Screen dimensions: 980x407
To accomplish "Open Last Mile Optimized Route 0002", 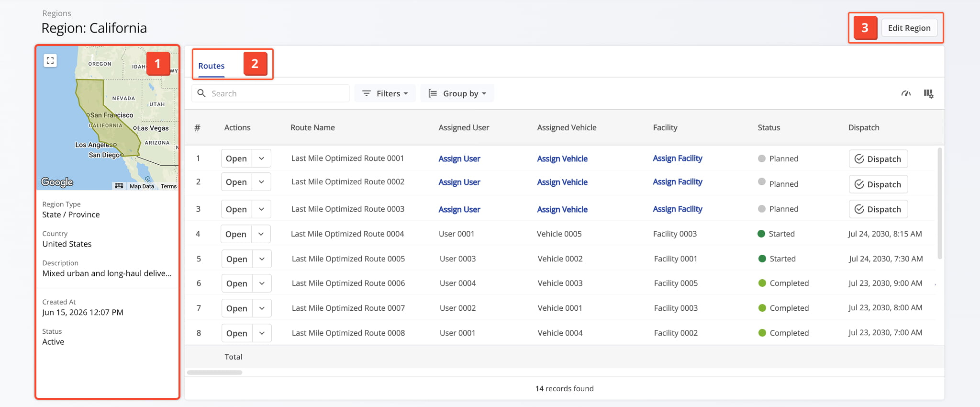I will [x=236, y=182].
